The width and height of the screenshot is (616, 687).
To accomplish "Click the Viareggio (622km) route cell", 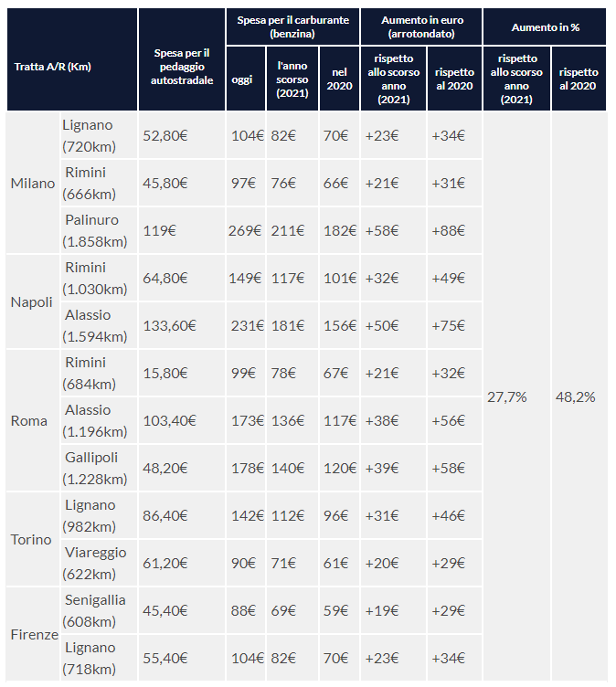I will pos(94,563).
